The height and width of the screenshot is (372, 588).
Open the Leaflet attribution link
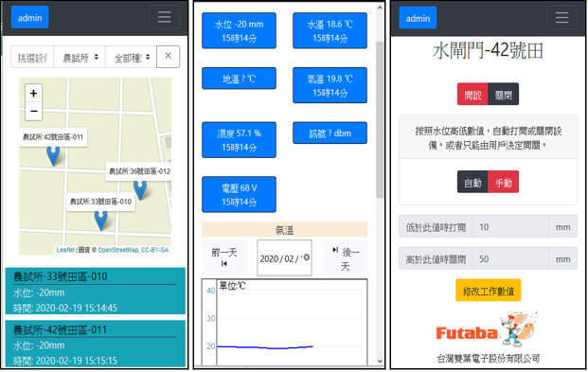pyautogui.click(x=65, y=250)
